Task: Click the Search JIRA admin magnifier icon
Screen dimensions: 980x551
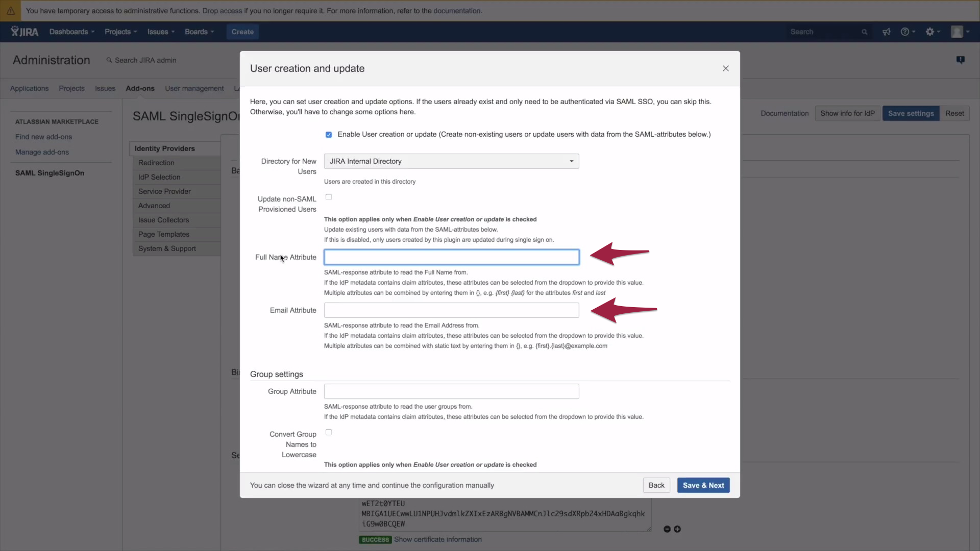Action: point(109,60)
